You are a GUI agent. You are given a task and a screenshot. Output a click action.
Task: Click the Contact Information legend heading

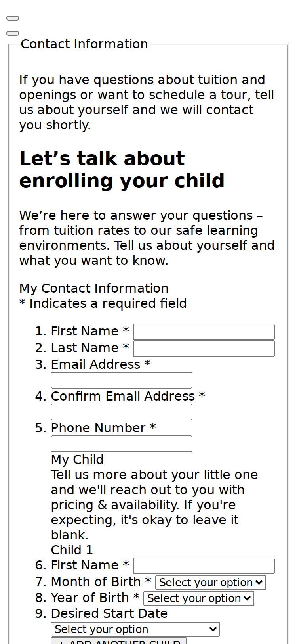(84, 44)
